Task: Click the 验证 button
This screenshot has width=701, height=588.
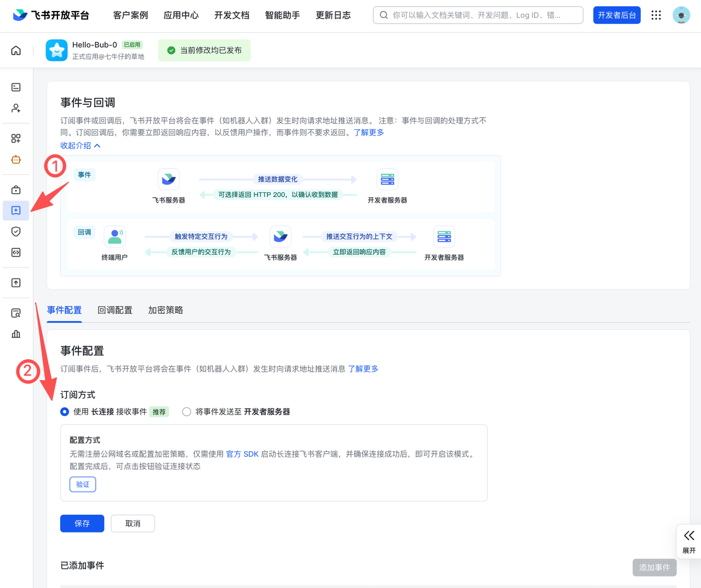Action: [83, 485]
